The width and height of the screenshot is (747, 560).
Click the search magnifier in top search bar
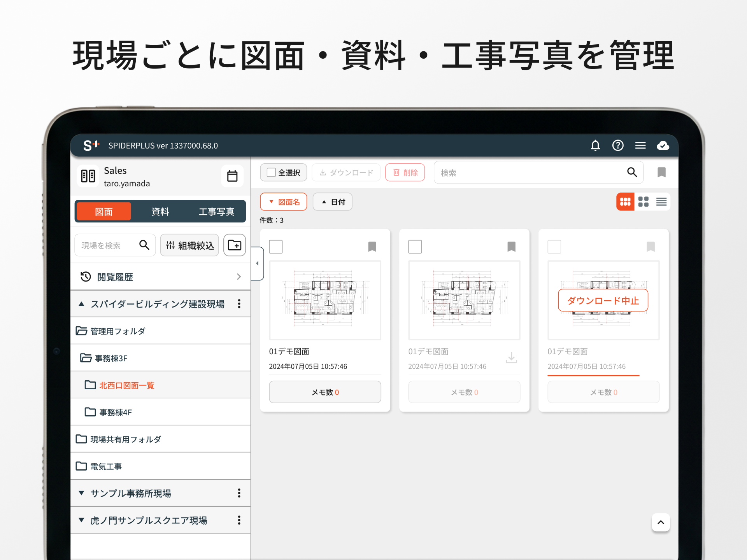point(632,172)
